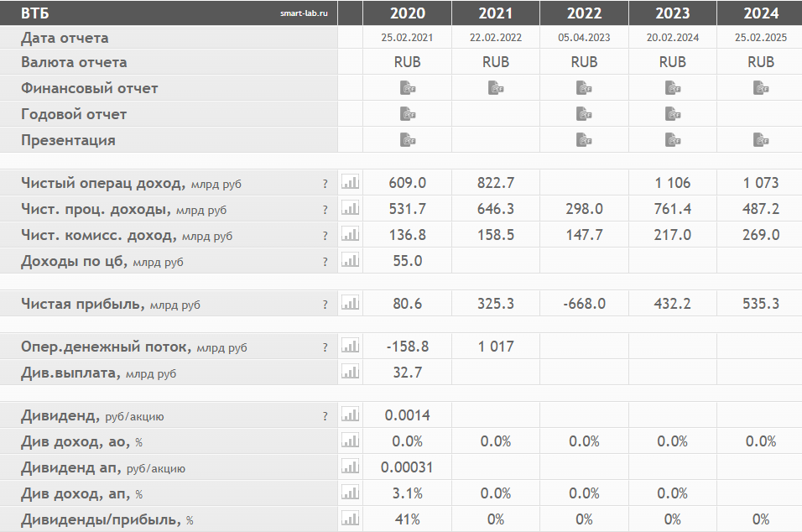This screenshot has height=532, width=802.
Task: Select the 2024 column header
Action: (x=761, y=13)
